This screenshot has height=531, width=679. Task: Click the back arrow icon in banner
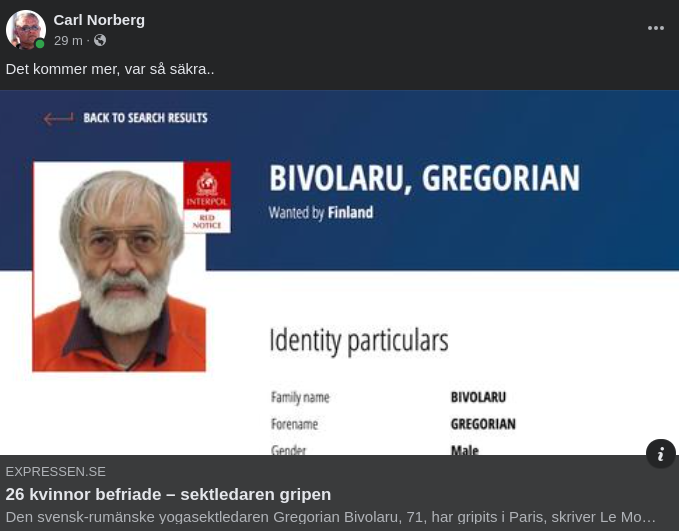click(x=58, y=118)
